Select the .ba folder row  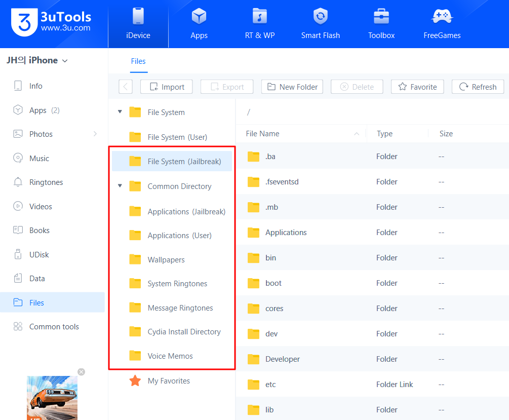click(372, 156)
